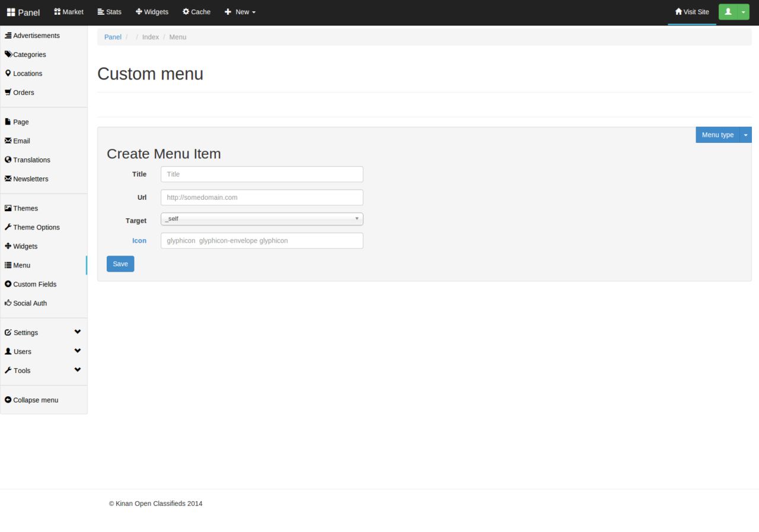The width and height of the screenshot is (759, 532).
Task: Go to Widgets in top navbar
Action: (152, 12)
